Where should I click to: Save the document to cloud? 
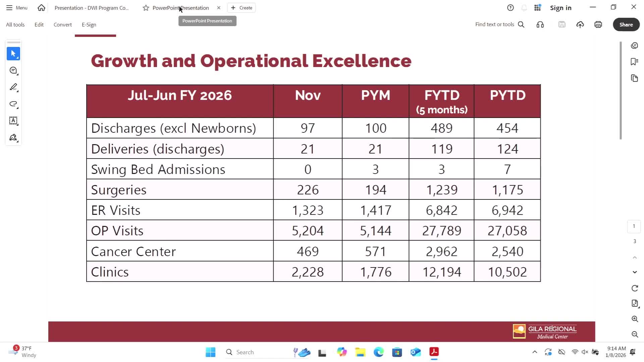(x=580, y=24)
